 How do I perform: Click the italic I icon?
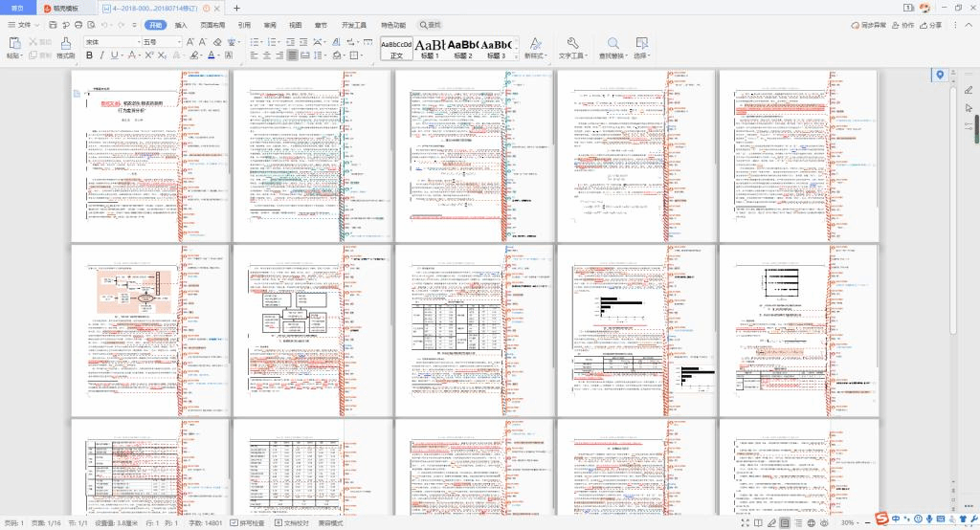(101, 55)
